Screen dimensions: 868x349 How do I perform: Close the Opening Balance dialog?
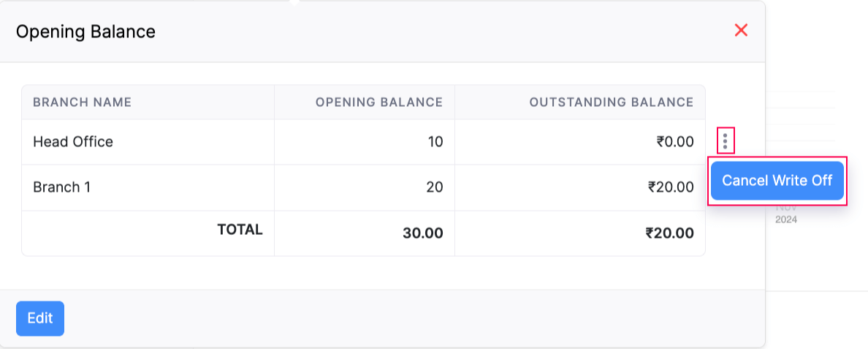(x=741, y=30)
